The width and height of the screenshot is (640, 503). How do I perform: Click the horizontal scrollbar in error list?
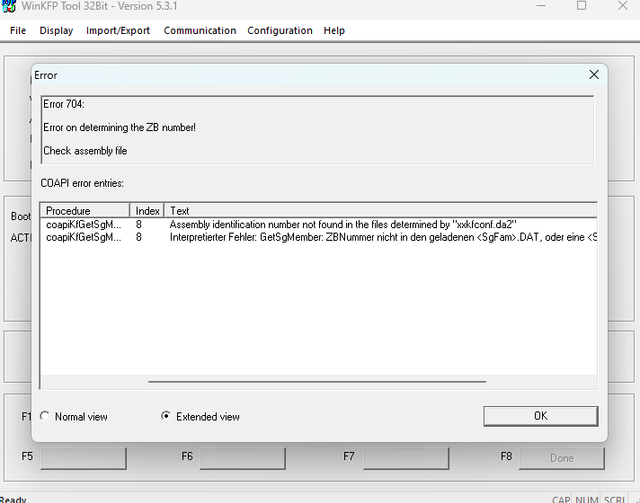click(317, 382)
